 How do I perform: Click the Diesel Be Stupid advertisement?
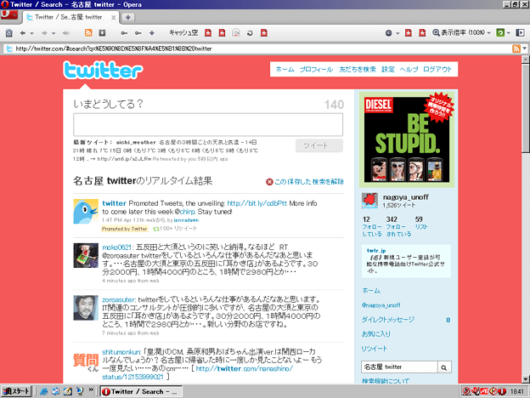(x=407, y=139)
